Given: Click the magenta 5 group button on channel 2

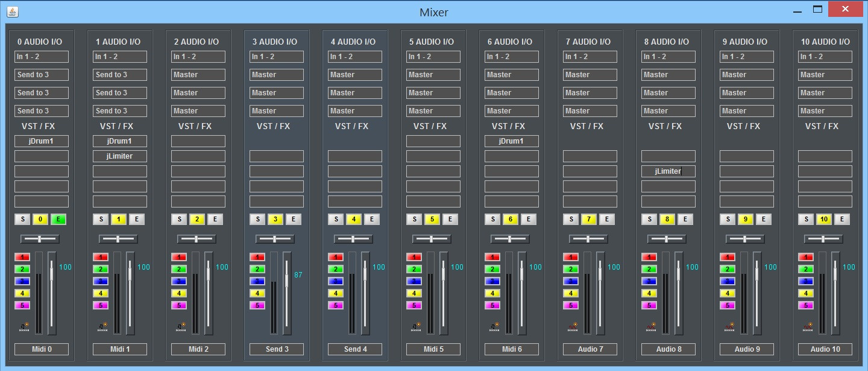Looking at the screenshot, I should pos(179,305).
